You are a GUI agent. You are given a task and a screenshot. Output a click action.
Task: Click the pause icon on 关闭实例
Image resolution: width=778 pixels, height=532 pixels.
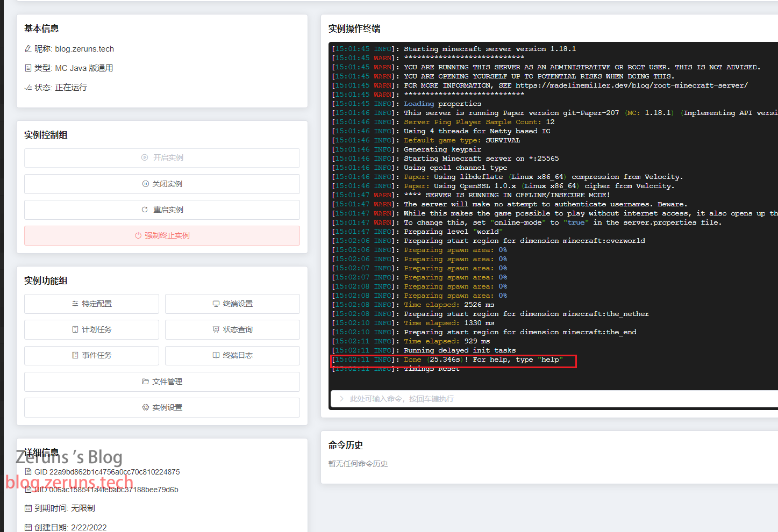[x=145, y=184]
